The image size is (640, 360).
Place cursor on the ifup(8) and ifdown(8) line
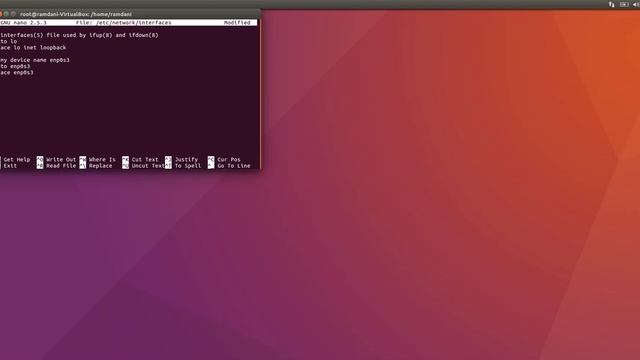coord(80,35)
